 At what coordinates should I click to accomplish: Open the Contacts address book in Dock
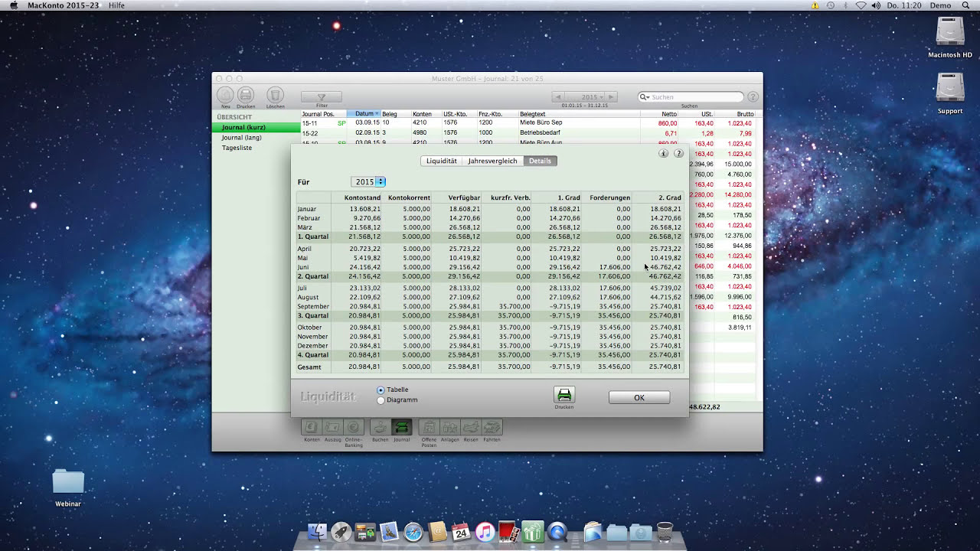pyautogui.click(x=436, y=532)
